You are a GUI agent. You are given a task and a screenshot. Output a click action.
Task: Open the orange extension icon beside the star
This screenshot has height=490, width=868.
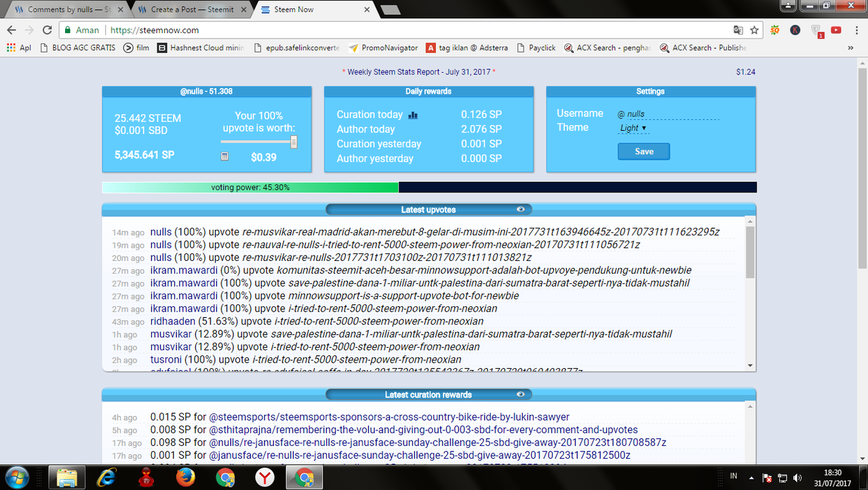point(775,30)
